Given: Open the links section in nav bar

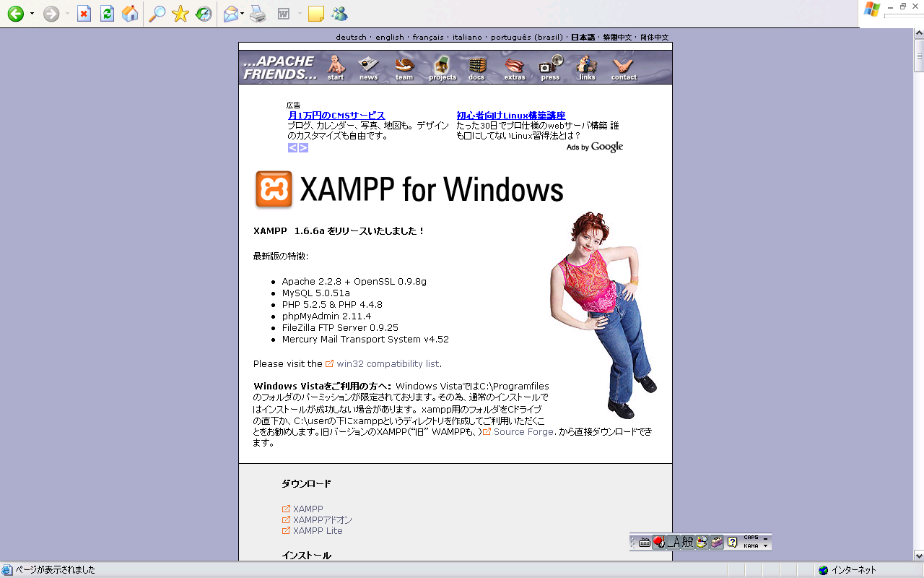Looking at the screenshot, I should (587, 67).
